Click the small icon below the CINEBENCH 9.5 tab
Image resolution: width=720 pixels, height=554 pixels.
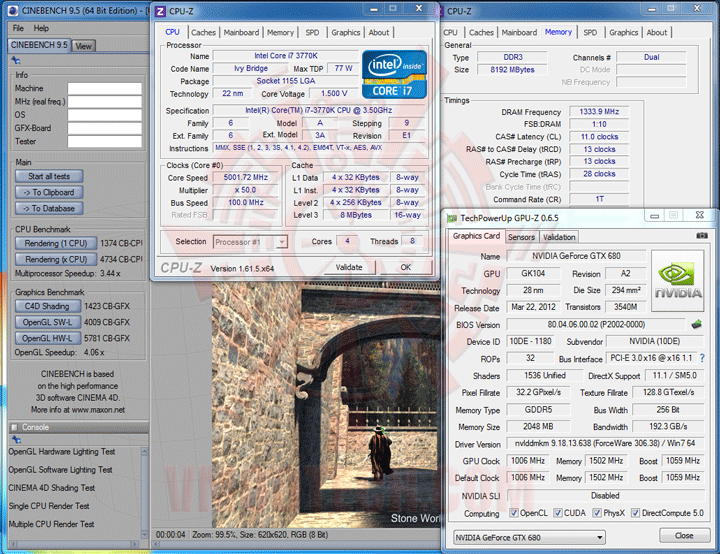[x=16, y=60]
